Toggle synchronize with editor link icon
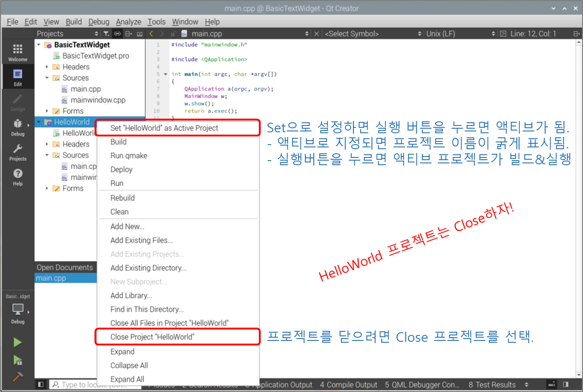583x392 pixels. pos(117,34)
